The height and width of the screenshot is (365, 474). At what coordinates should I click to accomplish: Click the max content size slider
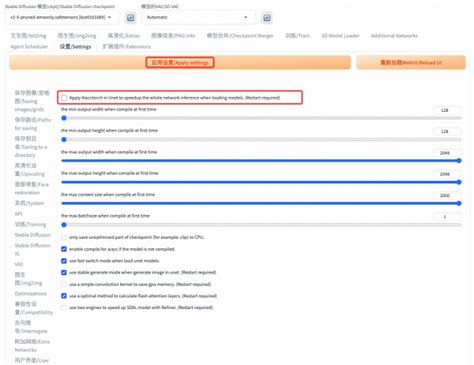click(261, 203)
